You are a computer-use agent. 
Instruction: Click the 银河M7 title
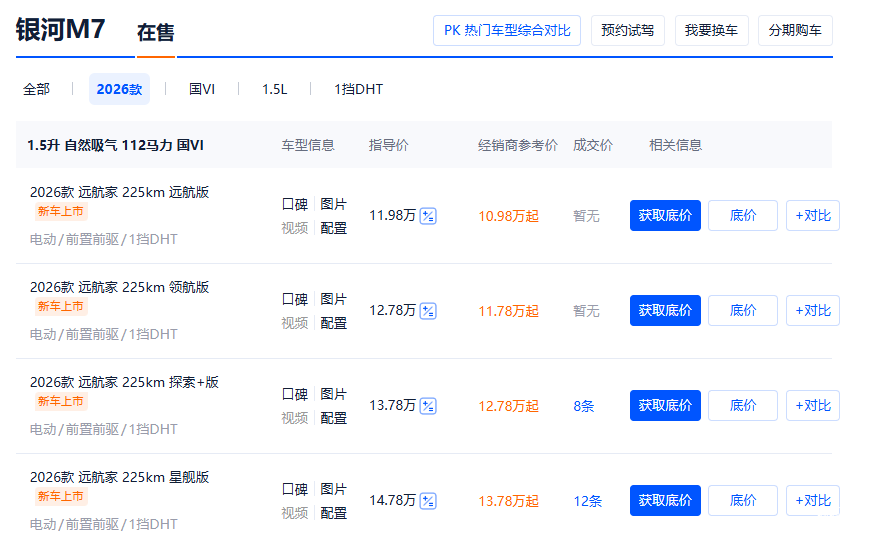(x=60, y=29)
